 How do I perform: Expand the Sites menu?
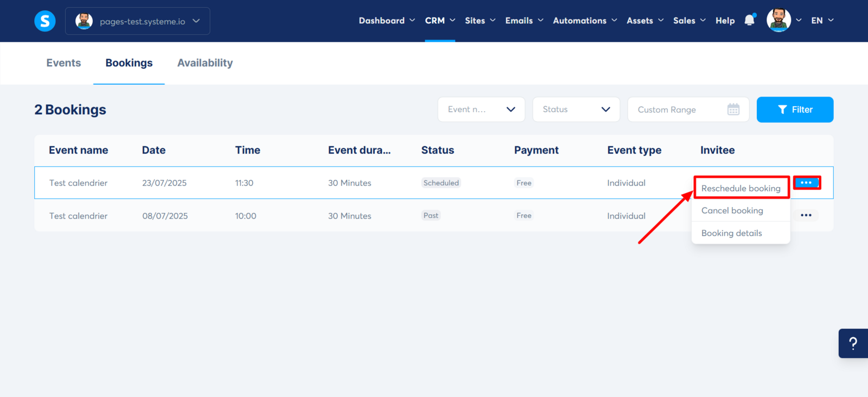point(480,21)
